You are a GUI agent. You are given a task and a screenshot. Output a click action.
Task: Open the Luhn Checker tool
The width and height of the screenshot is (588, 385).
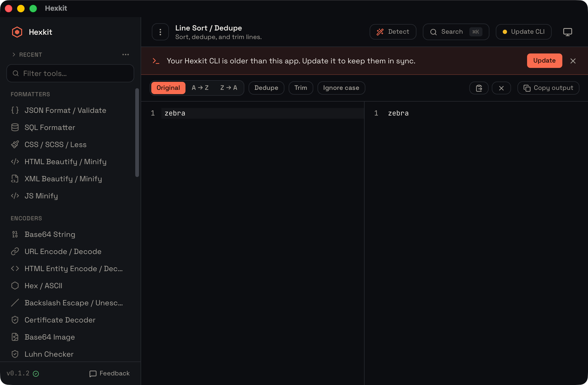click(71, 354)
